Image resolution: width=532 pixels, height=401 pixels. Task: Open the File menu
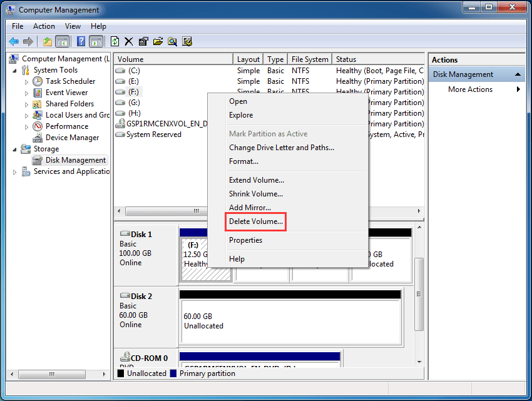18,26
